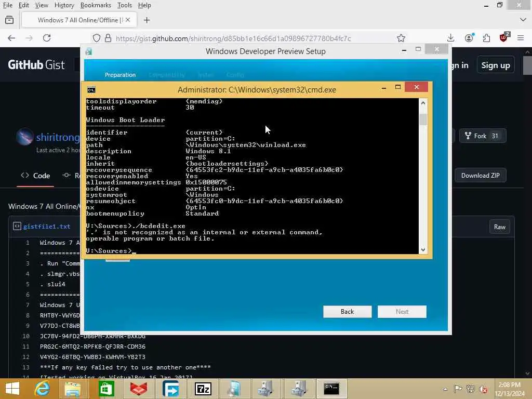Click the Sign up button on GitHub
The height and width of the screenshot is (399, 532).
point(495,65)
